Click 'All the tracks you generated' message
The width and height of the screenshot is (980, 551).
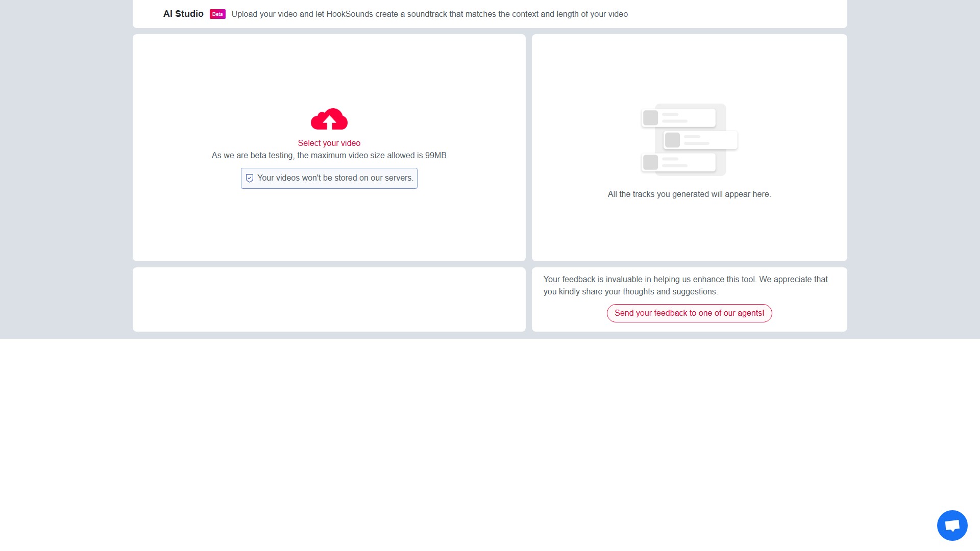pos(689,194)
